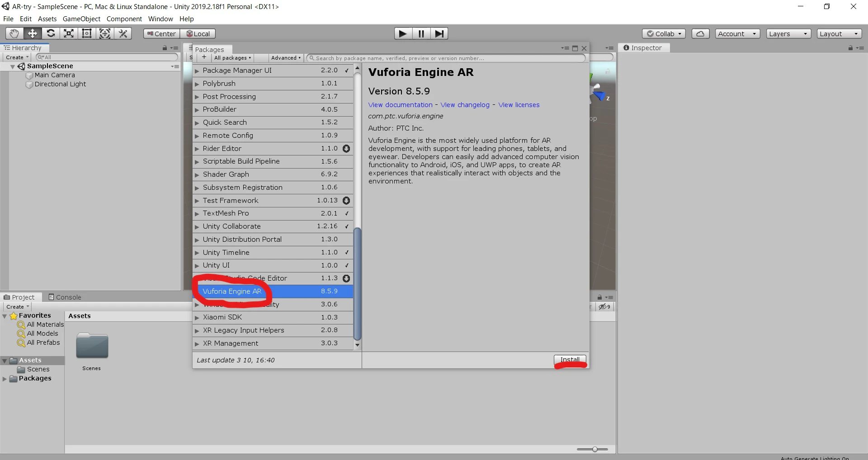Viewport: 868px width, 460px height.
Task: Select Shader Graph package row
Action: coord(273,174)
